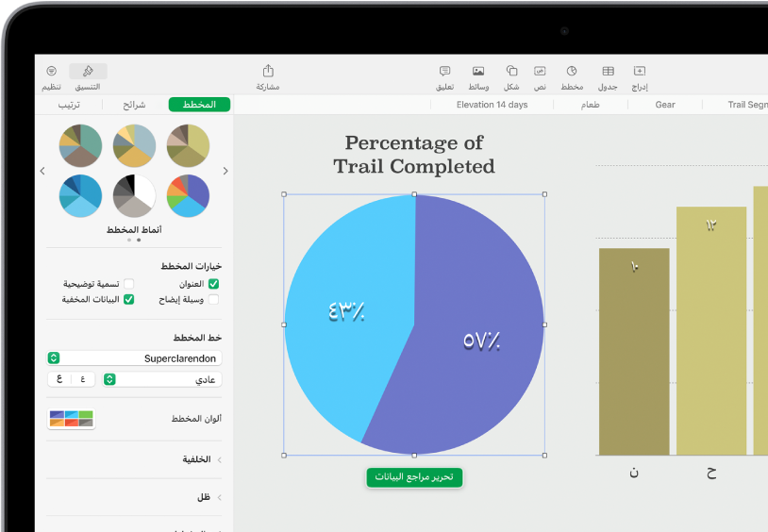Open the Insert (إدراج) toolbar menu
This screenshot has height=532, width=768.
[640, 76]
